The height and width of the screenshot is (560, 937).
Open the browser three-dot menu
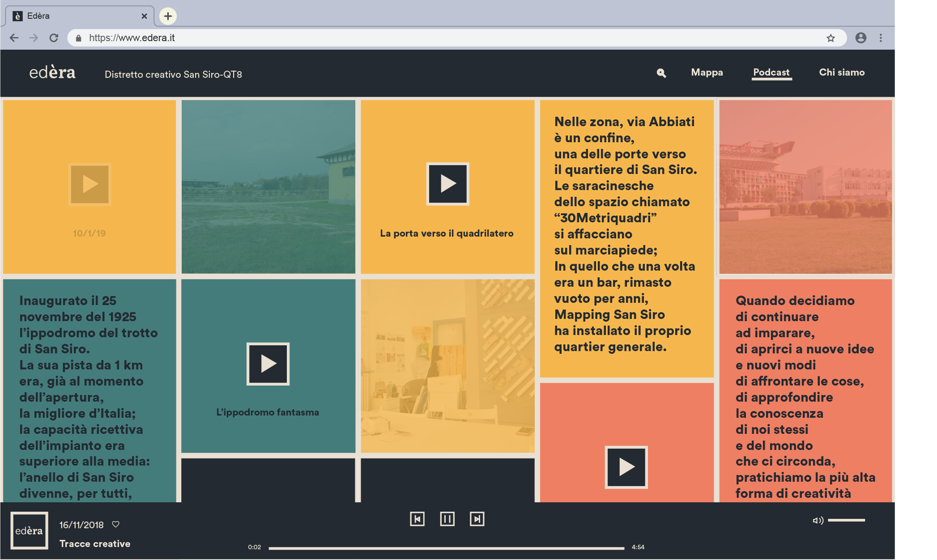(x=881, y=38)
